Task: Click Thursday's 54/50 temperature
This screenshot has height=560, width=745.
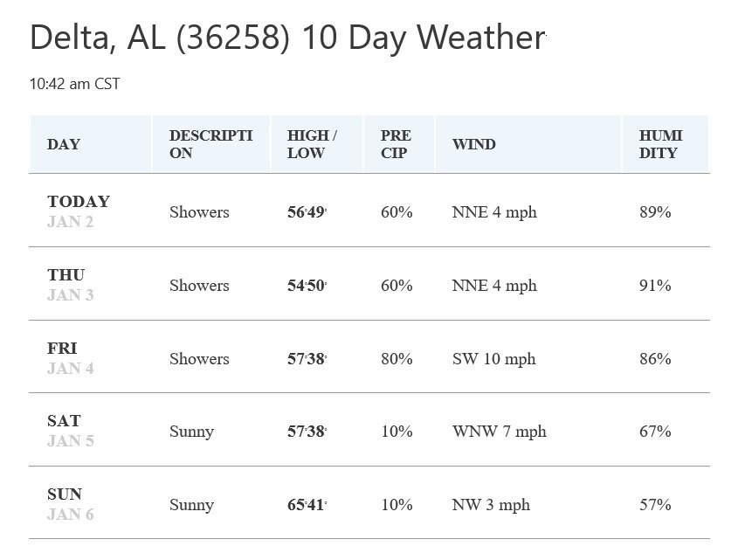Action: tap(307, 285)
